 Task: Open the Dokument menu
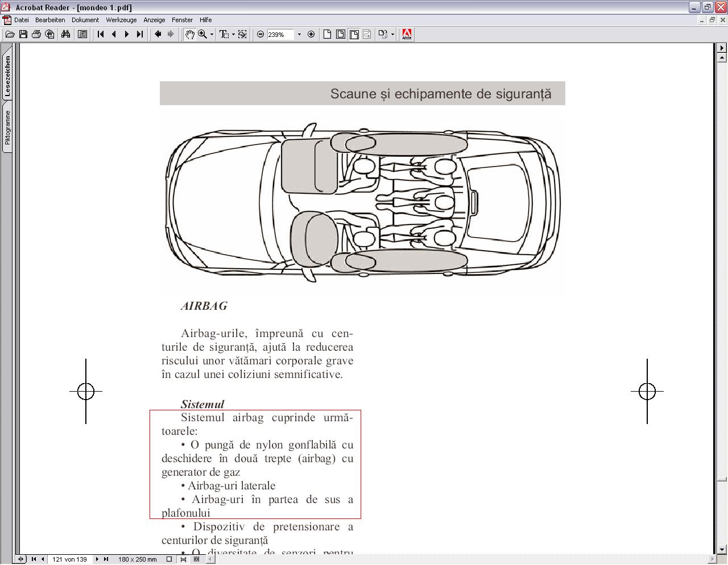pyautogui.click(x=85, y=20)
